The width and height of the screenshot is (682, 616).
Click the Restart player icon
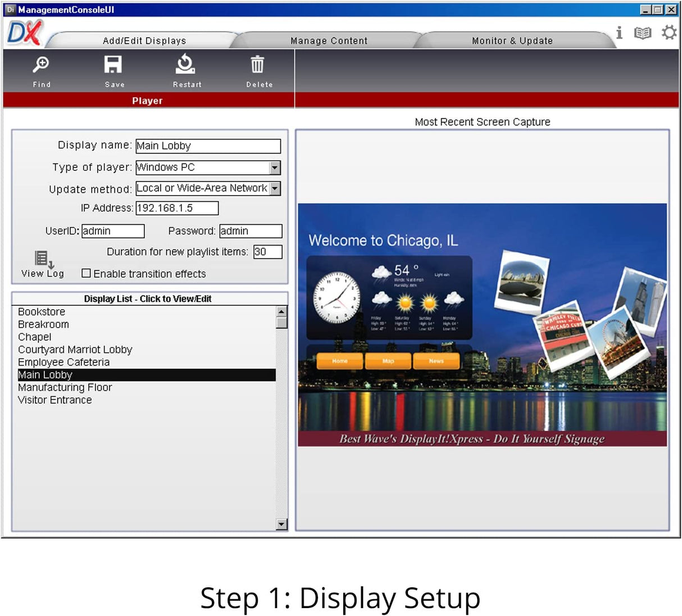coord(187,65)
